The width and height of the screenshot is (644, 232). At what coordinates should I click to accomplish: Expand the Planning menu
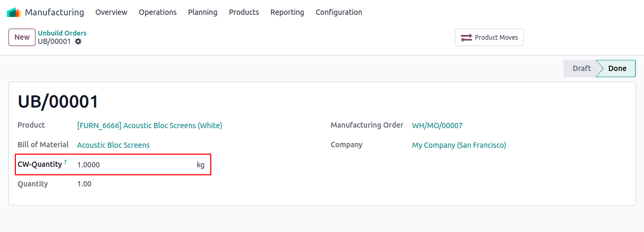click(x=202, y=12)
